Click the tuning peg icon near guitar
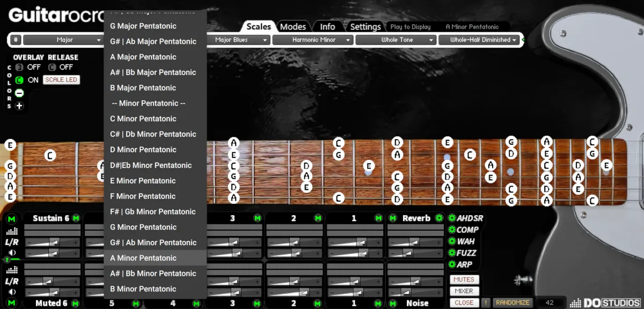 522,279
